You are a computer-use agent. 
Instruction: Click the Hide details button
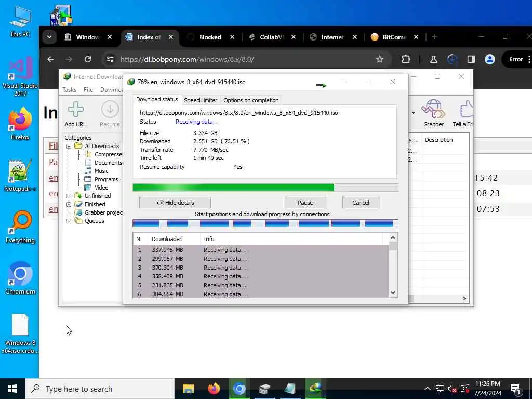pos(175,203)
